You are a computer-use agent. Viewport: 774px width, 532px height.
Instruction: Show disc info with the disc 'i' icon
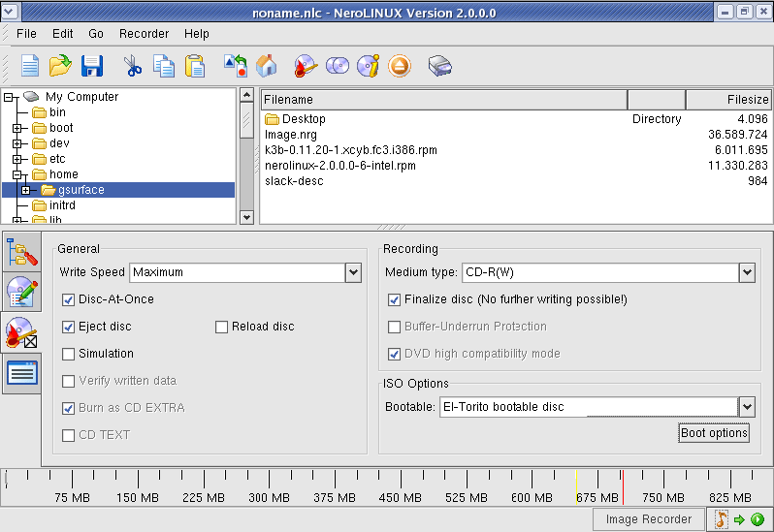click(x=369, y=66)
